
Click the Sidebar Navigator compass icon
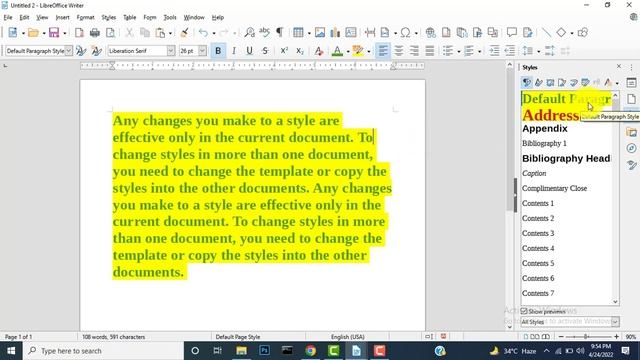pyautogui.click(x=631, y=148)
